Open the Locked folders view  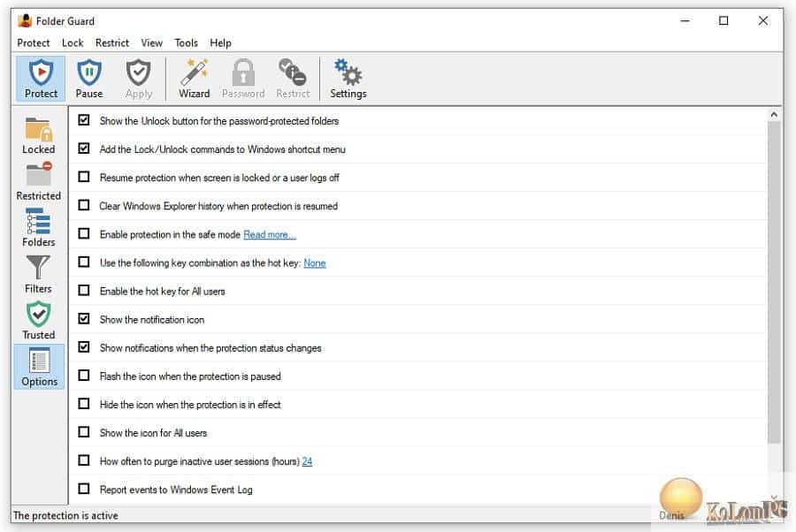click(x=39, y=135)
